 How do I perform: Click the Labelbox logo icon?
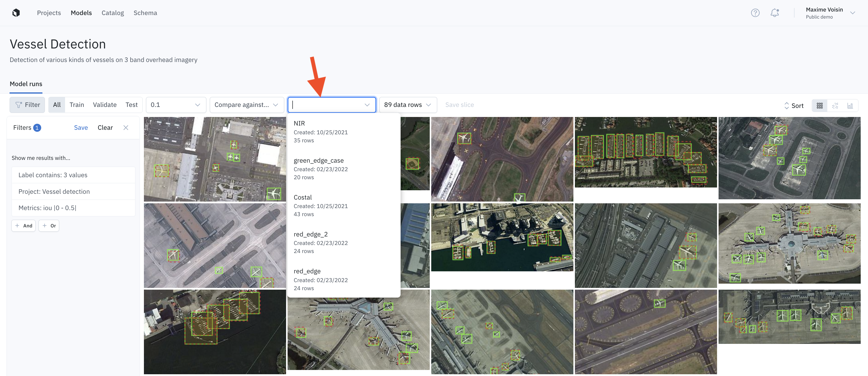[x=16, y=13]
